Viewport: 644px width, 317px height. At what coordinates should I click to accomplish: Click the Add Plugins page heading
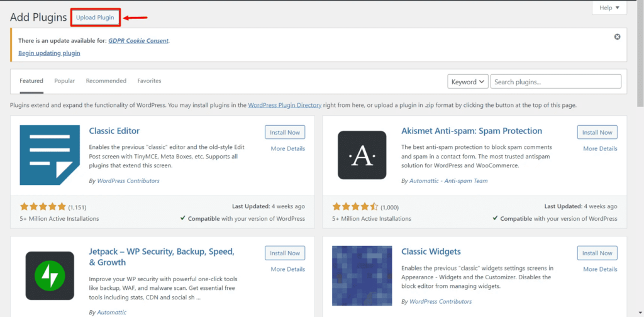(38, 17)
